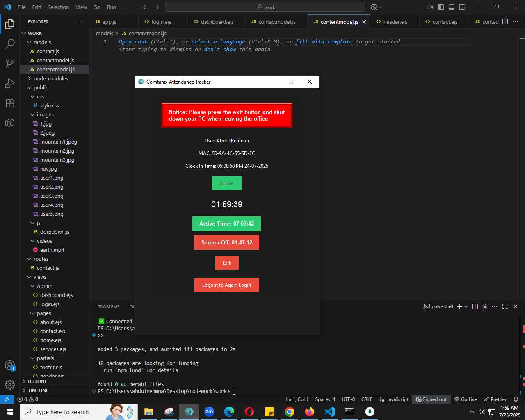Toggle Active status button in tracker

[227, 183]
